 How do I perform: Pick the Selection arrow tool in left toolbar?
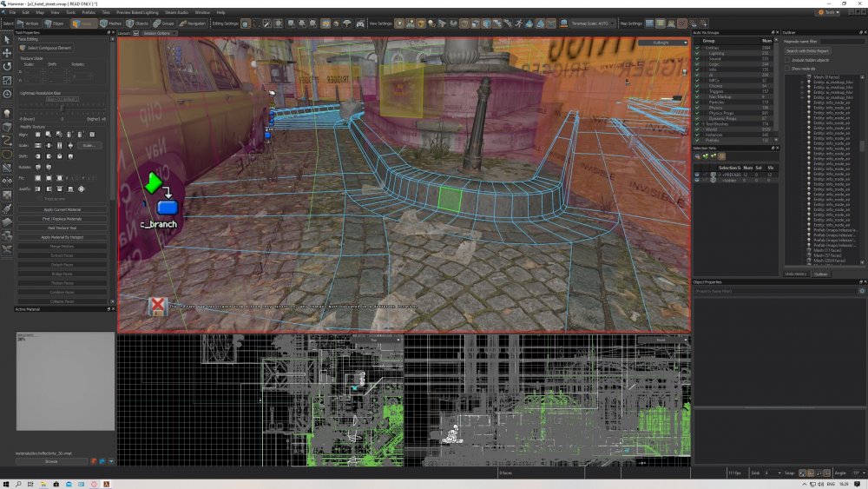click(x=7, y=39)
